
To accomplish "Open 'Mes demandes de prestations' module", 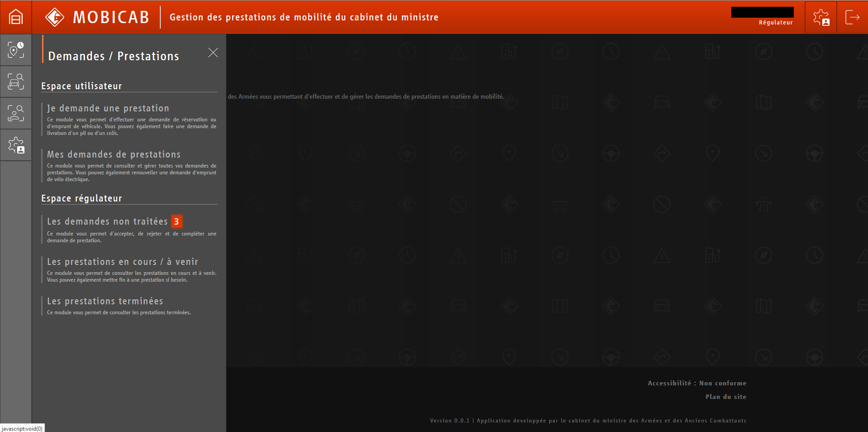I will (x=114, y=154).
